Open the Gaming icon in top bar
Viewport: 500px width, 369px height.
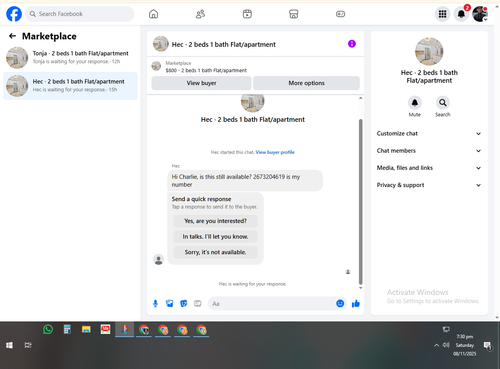coord(340,14)
